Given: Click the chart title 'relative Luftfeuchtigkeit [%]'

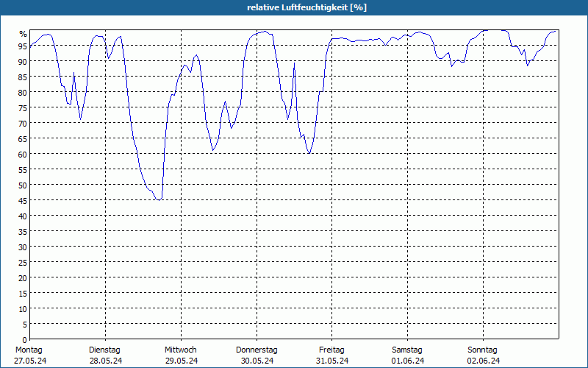Looking at the screenshot, I should tap(306, 7).
